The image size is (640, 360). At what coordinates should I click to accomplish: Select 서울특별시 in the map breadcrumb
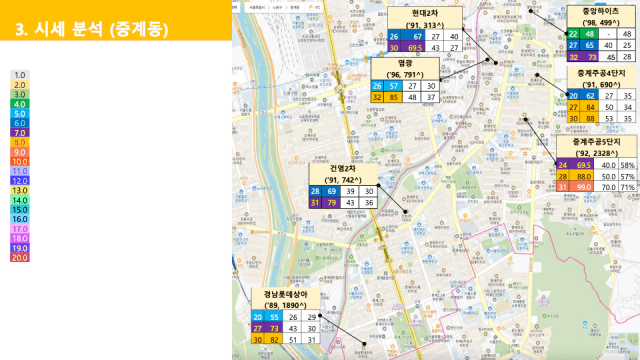257,7
